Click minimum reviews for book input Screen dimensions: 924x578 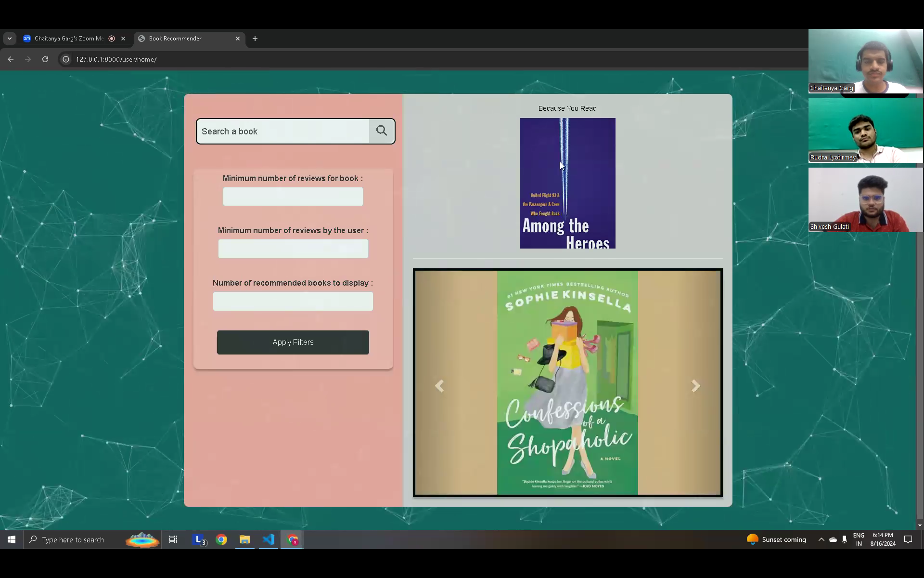pyautogui.click(x=293, y=197)
